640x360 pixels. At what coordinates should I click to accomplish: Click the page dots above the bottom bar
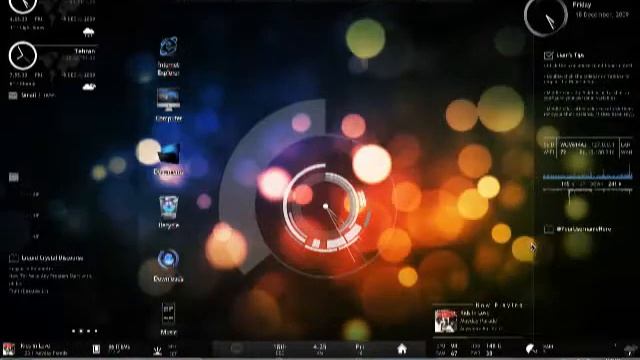[84, 331]
